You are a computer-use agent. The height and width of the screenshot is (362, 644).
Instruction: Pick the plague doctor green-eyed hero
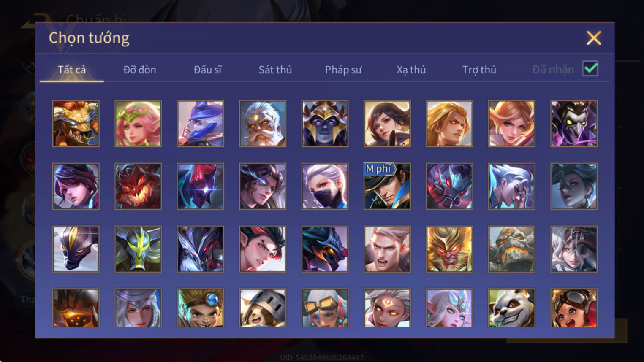[x=574, y=124]
